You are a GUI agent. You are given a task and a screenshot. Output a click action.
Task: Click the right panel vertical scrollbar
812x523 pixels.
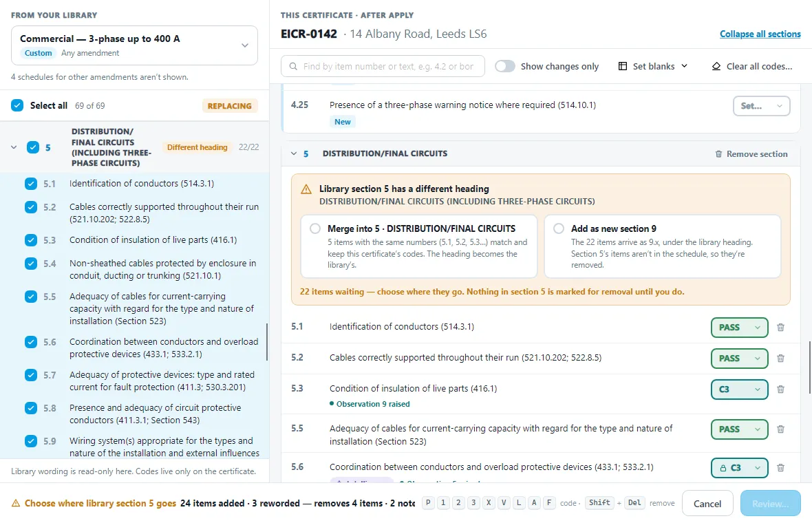[x=809, y=367]
